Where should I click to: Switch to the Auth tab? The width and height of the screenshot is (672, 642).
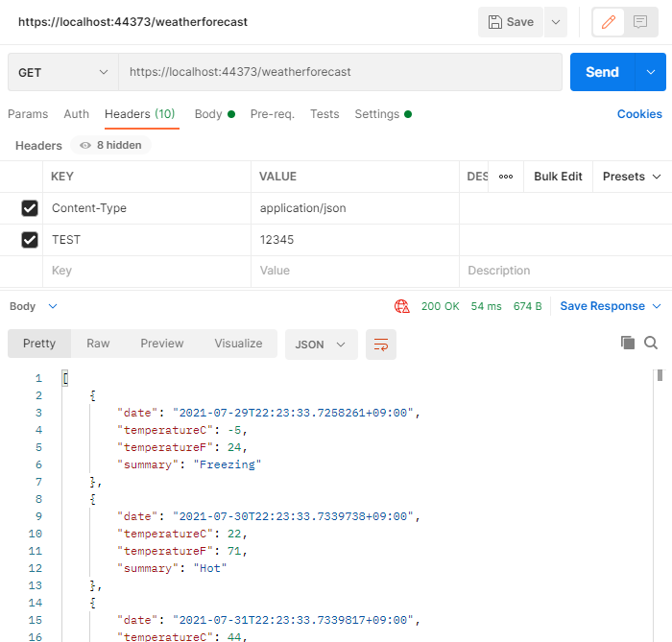76,114
